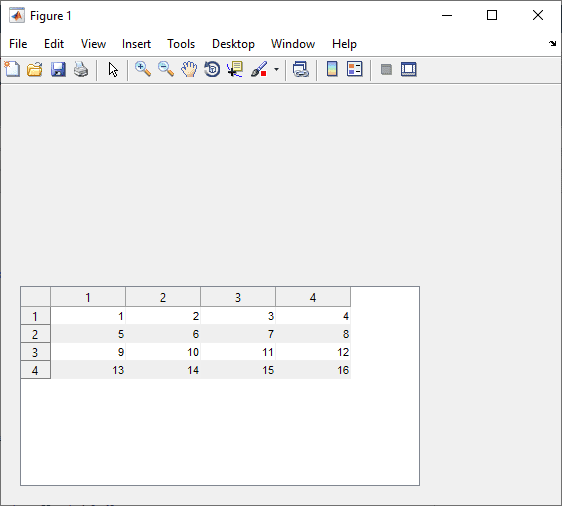The width and height of the screenshot is (562, 506).
Task: Toggle the Rotate 3D tool
Action: click(x=212, y=69)
